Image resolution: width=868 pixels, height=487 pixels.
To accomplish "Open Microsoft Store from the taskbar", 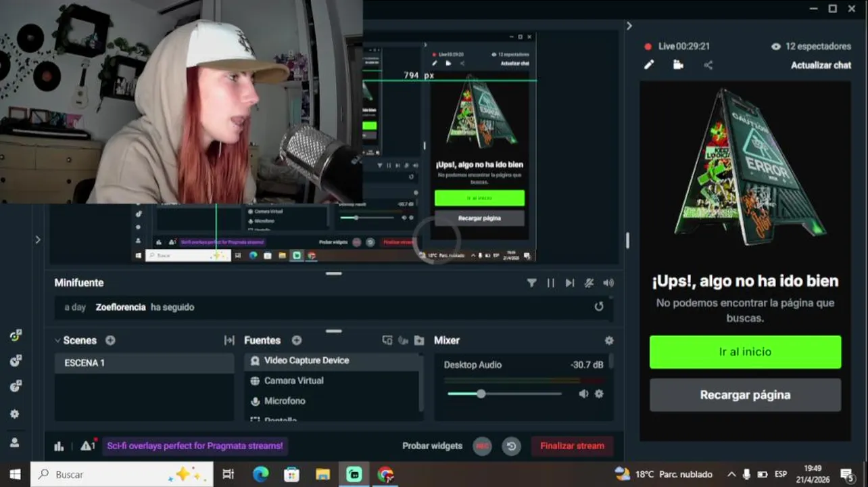I will click(x=291, y=474).
